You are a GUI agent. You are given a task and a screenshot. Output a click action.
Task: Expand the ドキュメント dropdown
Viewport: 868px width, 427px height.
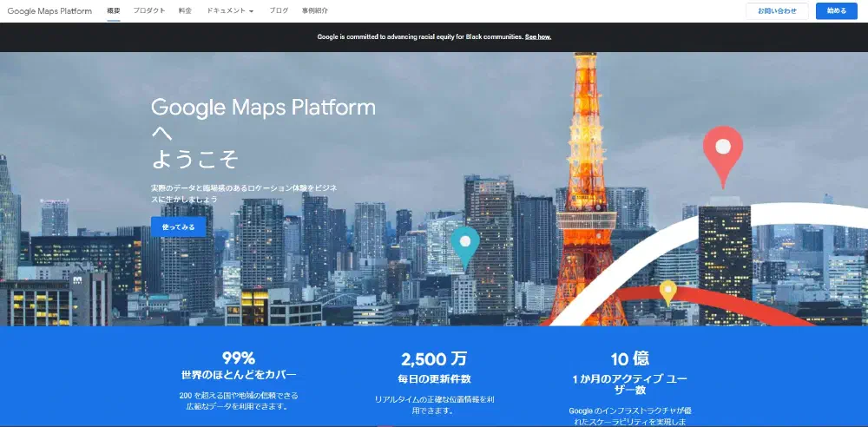tap(230, 10)
